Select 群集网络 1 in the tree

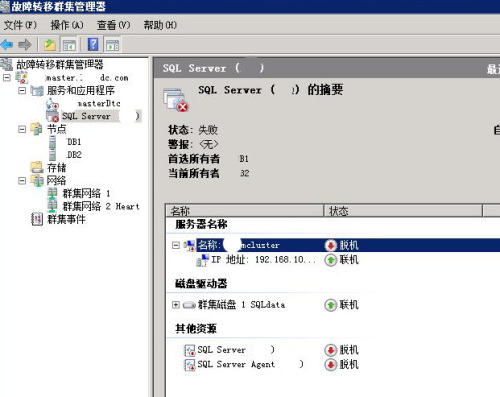[x=87, y=193]
